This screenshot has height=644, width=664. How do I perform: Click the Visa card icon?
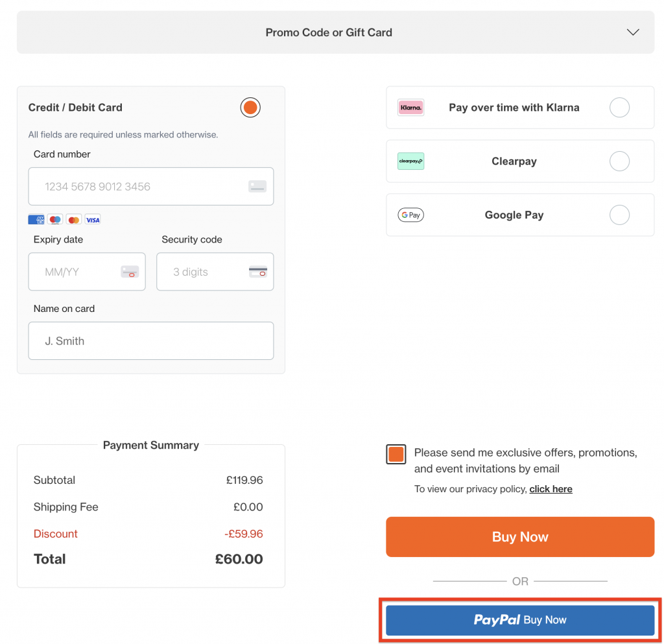[x=93, y=220]
